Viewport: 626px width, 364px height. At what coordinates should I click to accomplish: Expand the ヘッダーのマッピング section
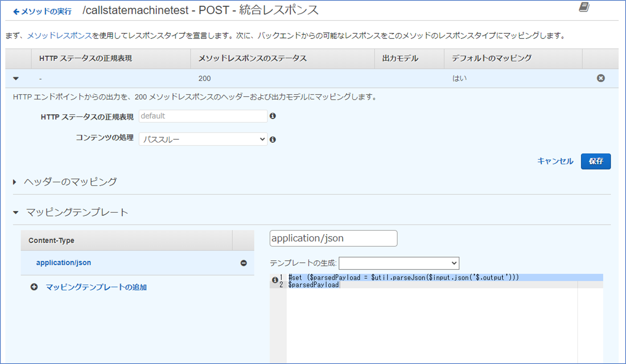click(15, 182)
